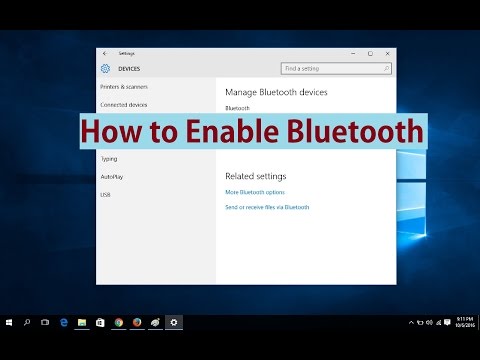Screen dimensions: 480x360
Task: Show hidden system tray icons
Action: (x=411, y=322)
